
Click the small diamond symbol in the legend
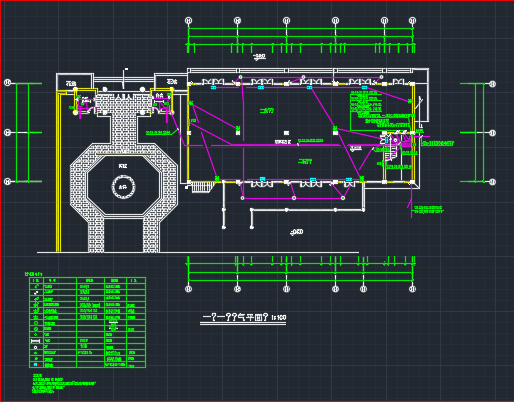click(x=36, y=335)
